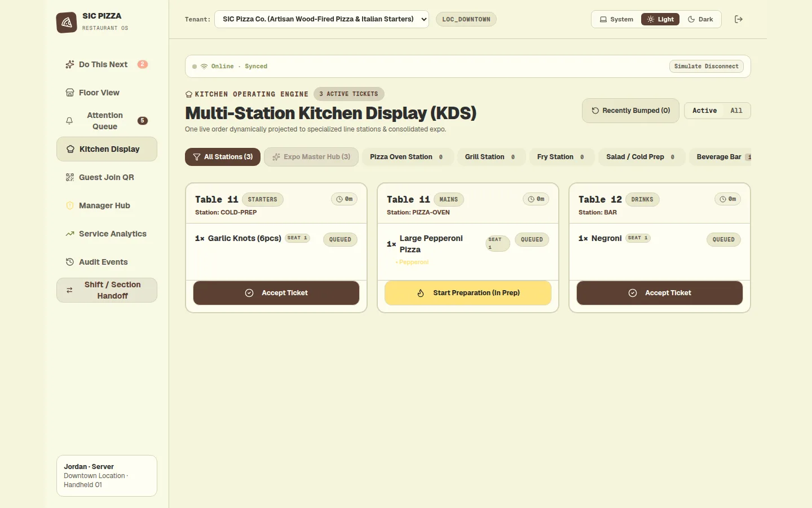Switch to Pizza Oven Station tab

coord(408,157)
